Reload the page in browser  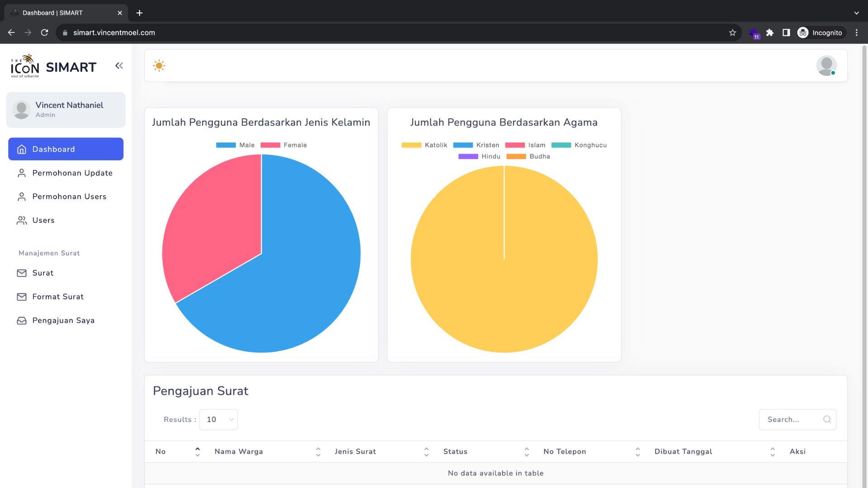click(x=44, y=33)
